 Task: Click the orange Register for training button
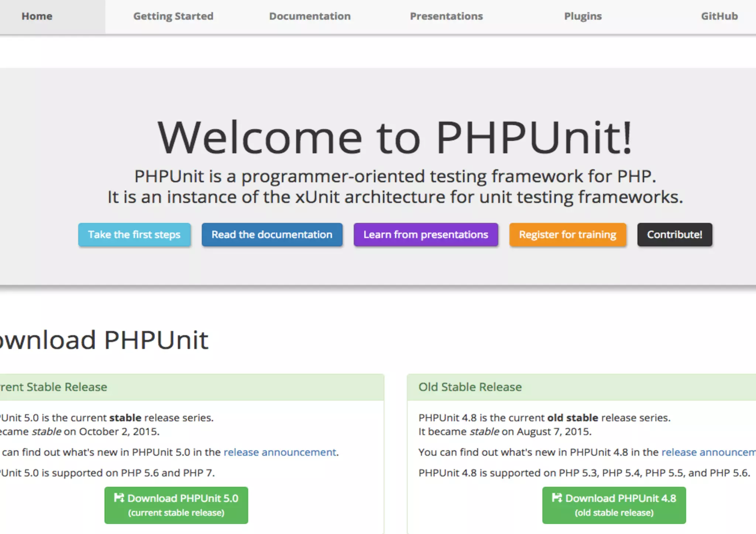pos(567,235)
